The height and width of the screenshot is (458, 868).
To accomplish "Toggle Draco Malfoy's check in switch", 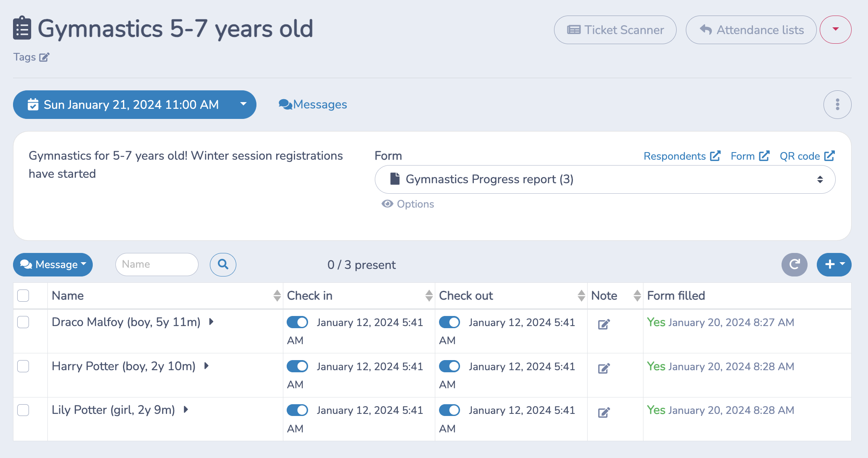I will click(x=297, y=322).
